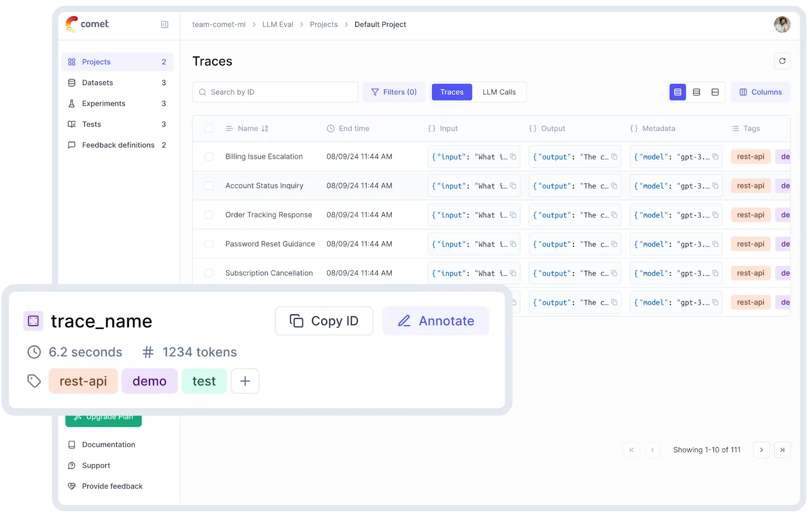Copy output JSON for Account Status Inquiry

click(614, 186)
